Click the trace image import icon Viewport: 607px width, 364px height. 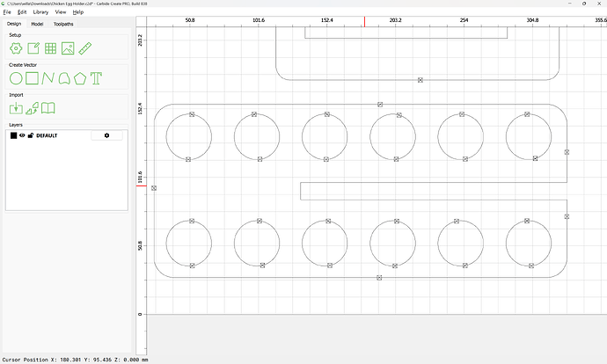pos(32,108)
